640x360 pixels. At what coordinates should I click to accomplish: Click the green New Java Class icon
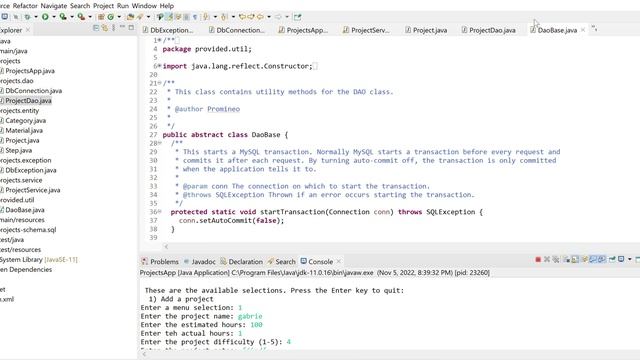111,17
